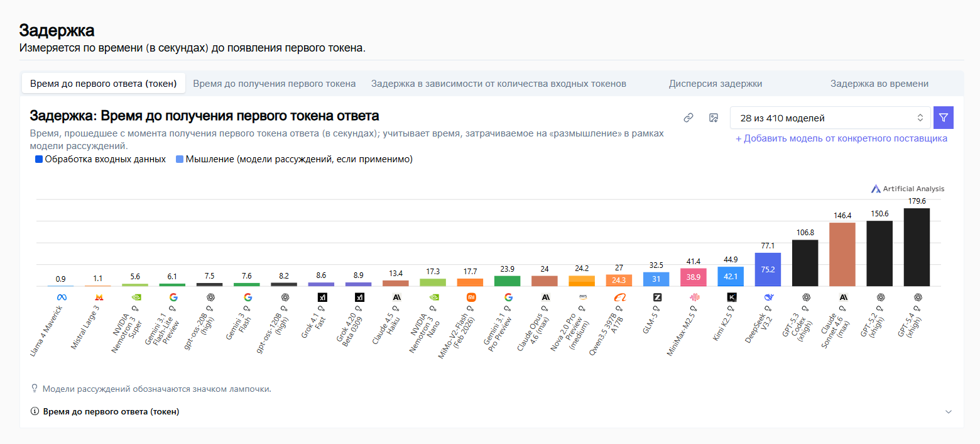Image resolution: width=980 pixels, height=444 pixels.
Task: Open the 'Задержка во времени' tab
Action: pyautogui.click(x=879, y=84)
